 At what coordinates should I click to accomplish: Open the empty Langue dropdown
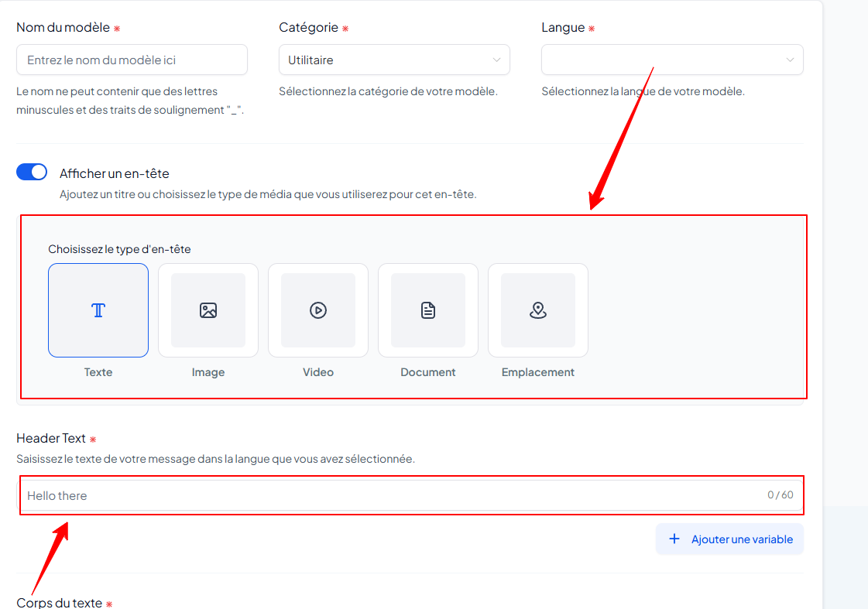tap(672, 60)
